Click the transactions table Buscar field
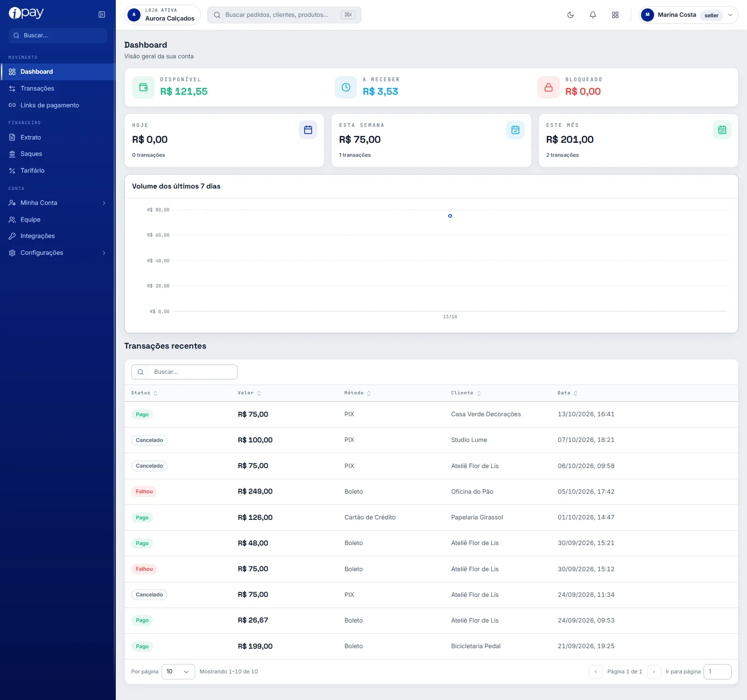The image size is (747, 700). (x=184, y=372)
